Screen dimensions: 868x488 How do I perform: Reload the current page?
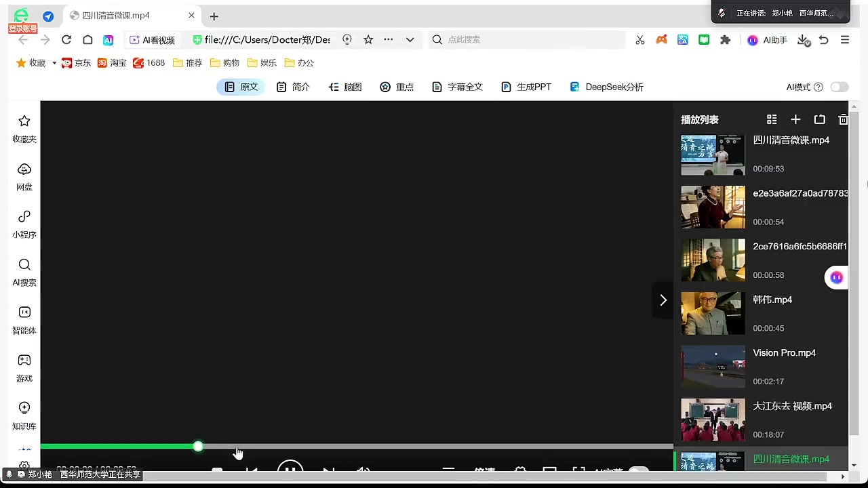66,40
